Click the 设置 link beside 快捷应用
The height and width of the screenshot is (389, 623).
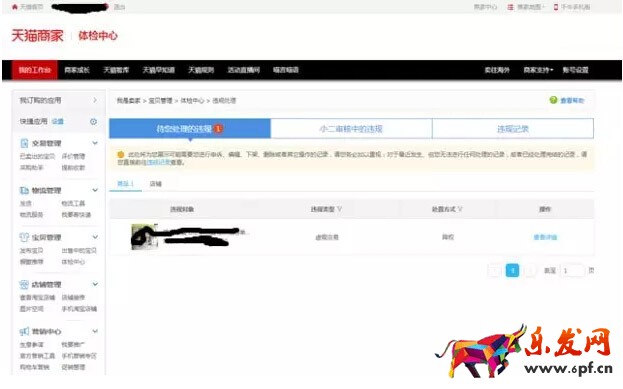click(x=58, y=121)
